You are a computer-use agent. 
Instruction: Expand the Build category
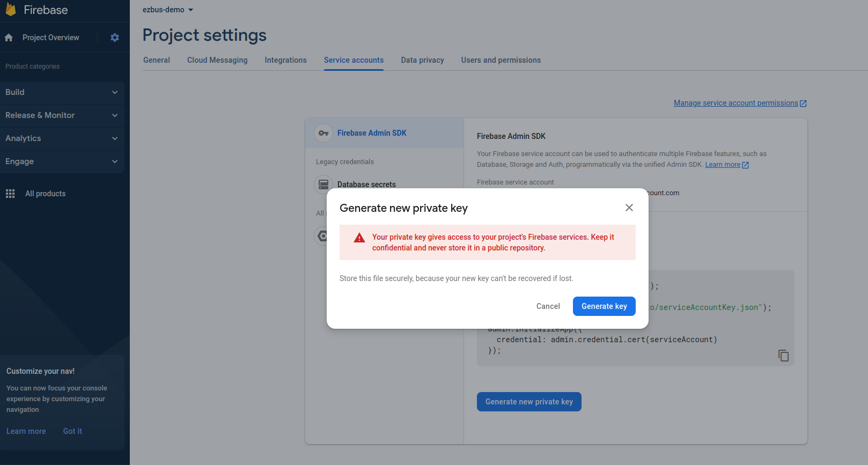[62, 92]
